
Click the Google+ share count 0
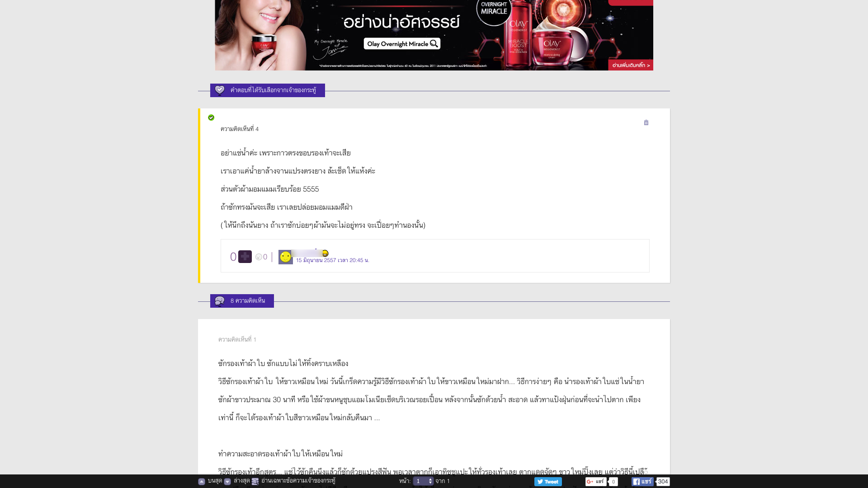click(613, 482)
